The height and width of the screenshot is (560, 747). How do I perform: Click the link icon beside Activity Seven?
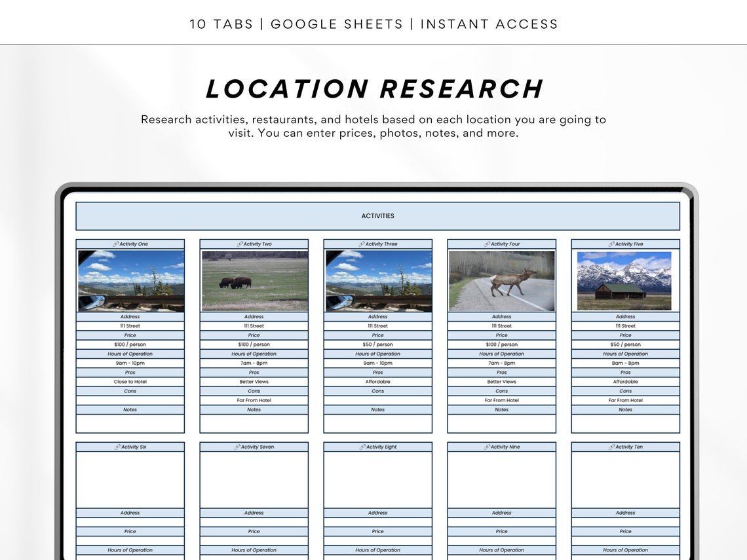pos(237,447)
